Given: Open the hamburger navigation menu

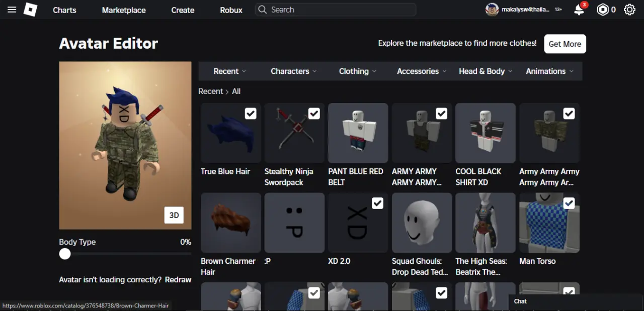Looking at the screenshot, I should pyautogui.click(x=12, y=10).
